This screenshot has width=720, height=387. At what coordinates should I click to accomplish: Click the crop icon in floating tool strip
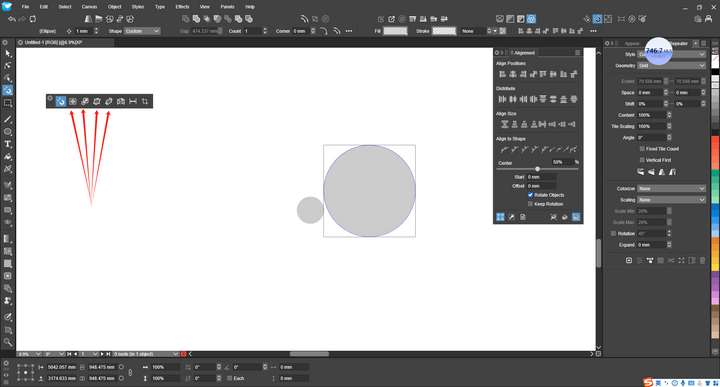(145, 101)
